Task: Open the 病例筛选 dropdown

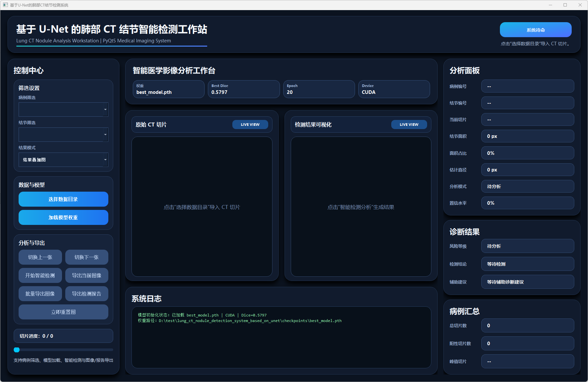Action: pos(63,110)
